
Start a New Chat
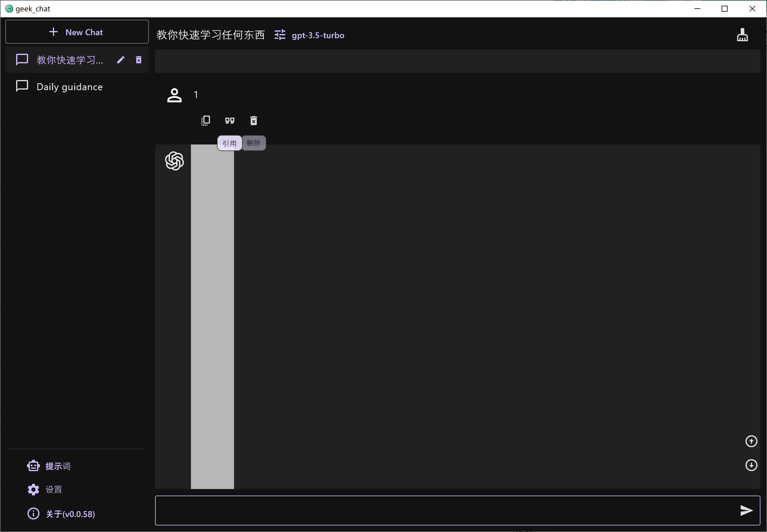tap(77, 32)
